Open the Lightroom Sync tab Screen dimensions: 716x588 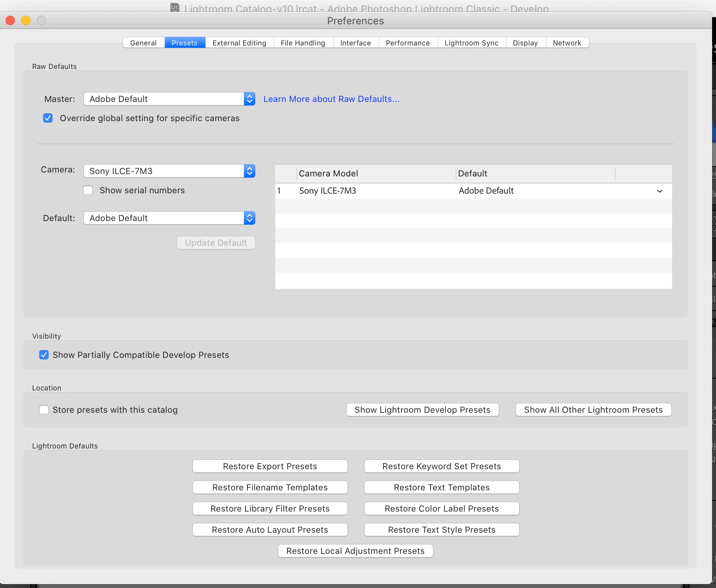(472, 43)
